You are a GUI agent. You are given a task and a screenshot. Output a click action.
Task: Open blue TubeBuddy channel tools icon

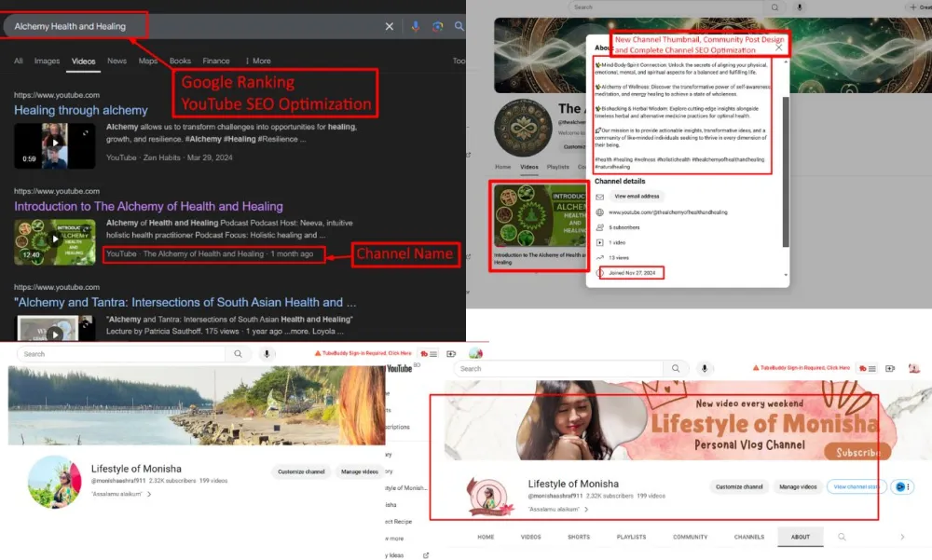[900, 487]
